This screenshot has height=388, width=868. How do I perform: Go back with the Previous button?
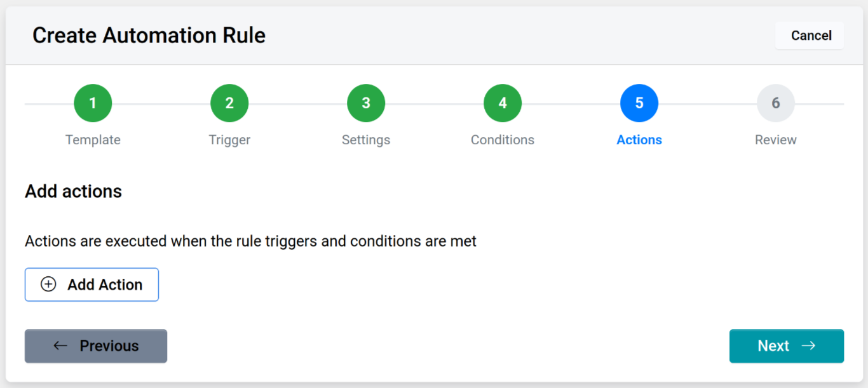pos(96,345)
